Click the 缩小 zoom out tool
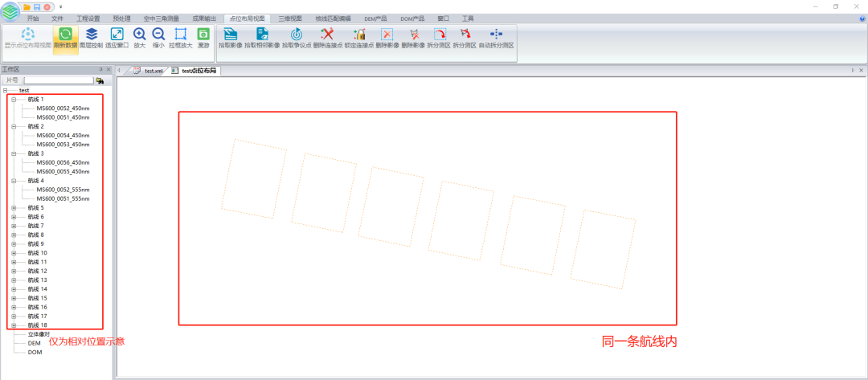Viewport: 868px width, 380px height. click(x=158, y=37)
